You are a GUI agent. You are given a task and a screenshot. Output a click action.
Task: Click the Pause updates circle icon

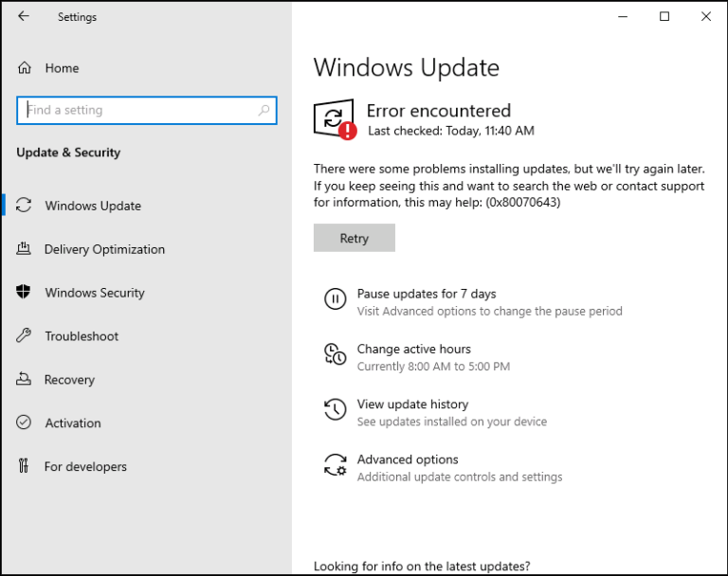tap(335, 300)
